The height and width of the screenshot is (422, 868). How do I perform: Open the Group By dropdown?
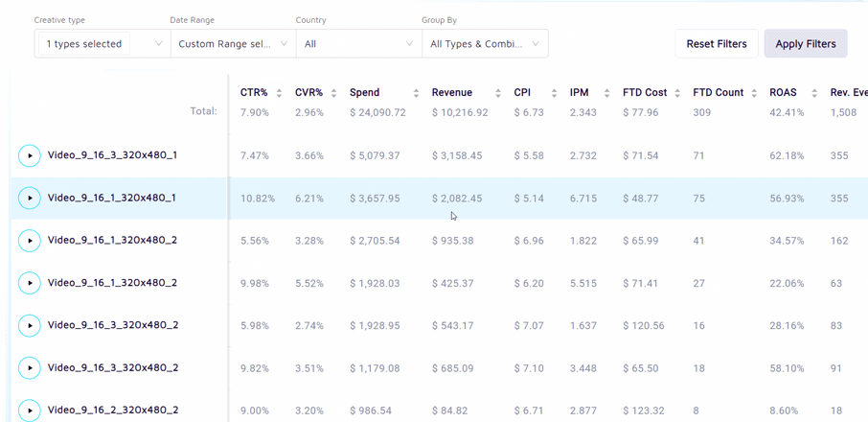coord(484,44)
